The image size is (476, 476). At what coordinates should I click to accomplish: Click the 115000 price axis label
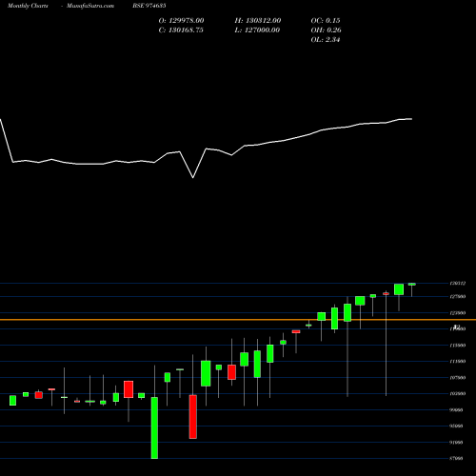pos(458,346)
